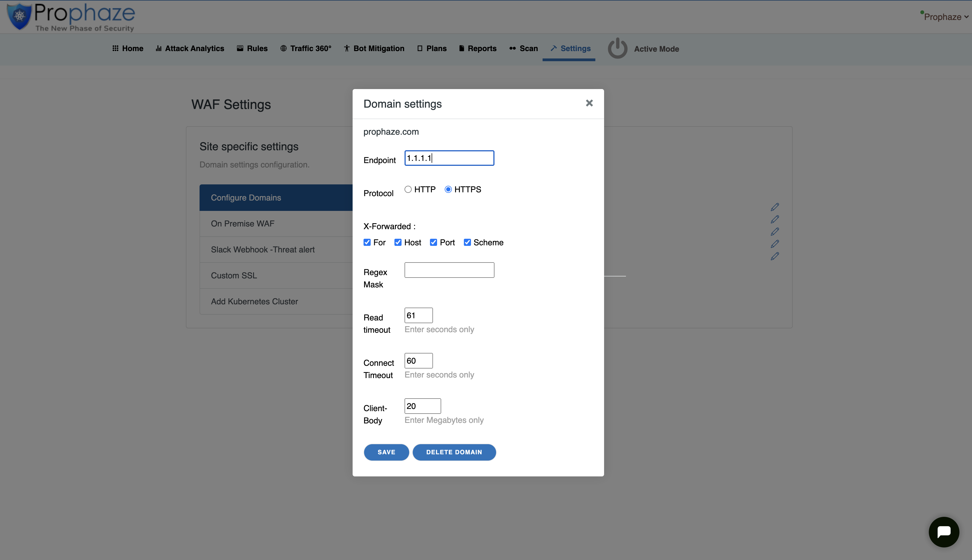Click the Regex Mask input field
The height and width of the screenshot is (560, 972).
pyautogui.click(x=449, y=270)
